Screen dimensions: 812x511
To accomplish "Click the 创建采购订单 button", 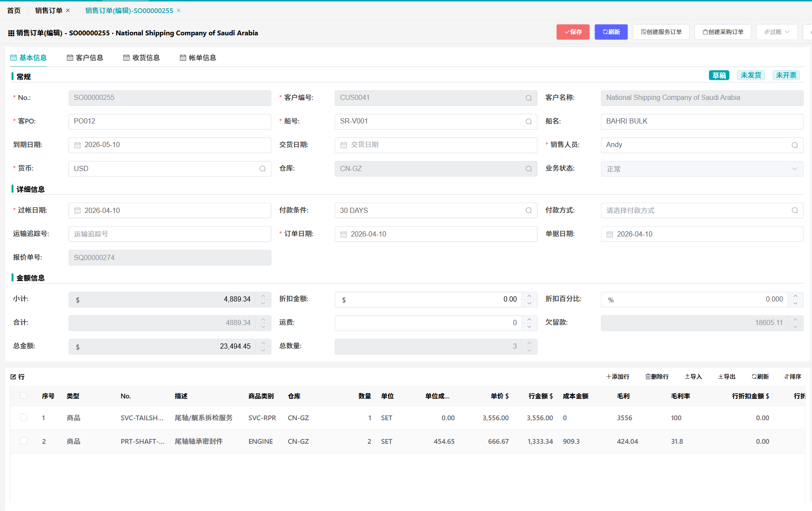I will [722, 32].
